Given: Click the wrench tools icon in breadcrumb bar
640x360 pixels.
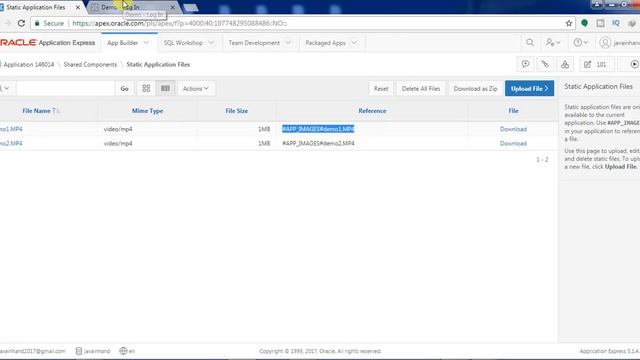Looking at the screenshot, I should [x=545, y=64].
